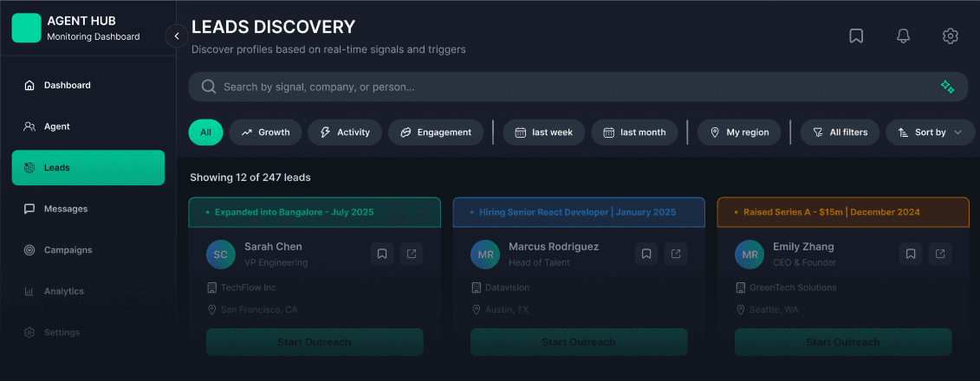Start Outreach for Sarah Chen
Screen dimensions: 980x381
315,342
